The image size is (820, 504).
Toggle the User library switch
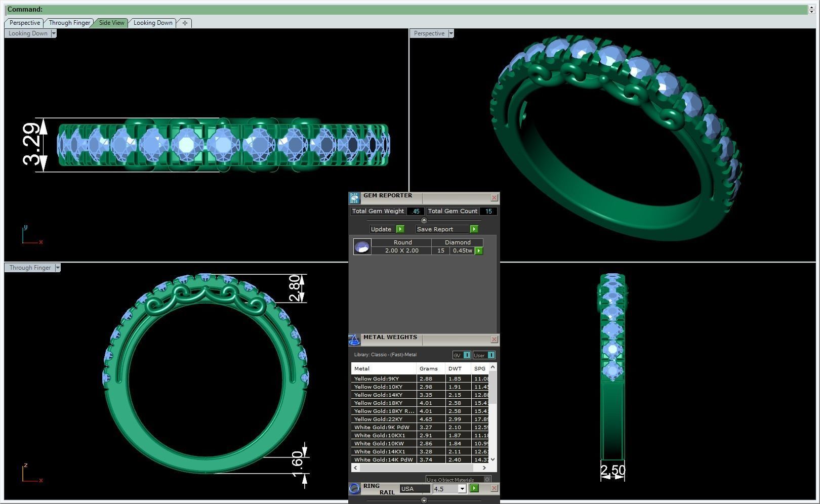(484, 355)
